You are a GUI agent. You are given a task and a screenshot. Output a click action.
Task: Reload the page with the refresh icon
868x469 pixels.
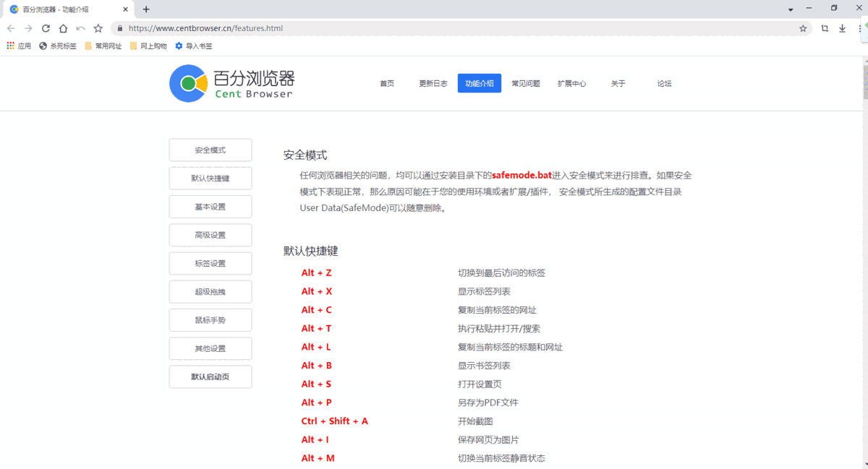45,28
